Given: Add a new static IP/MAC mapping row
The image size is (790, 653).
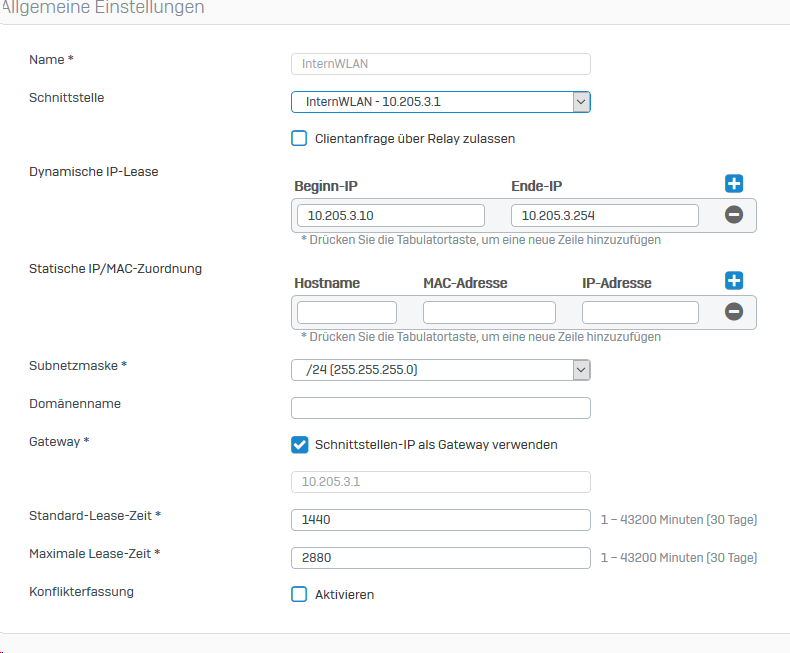Looking at the screenshot, I should 734,281.
